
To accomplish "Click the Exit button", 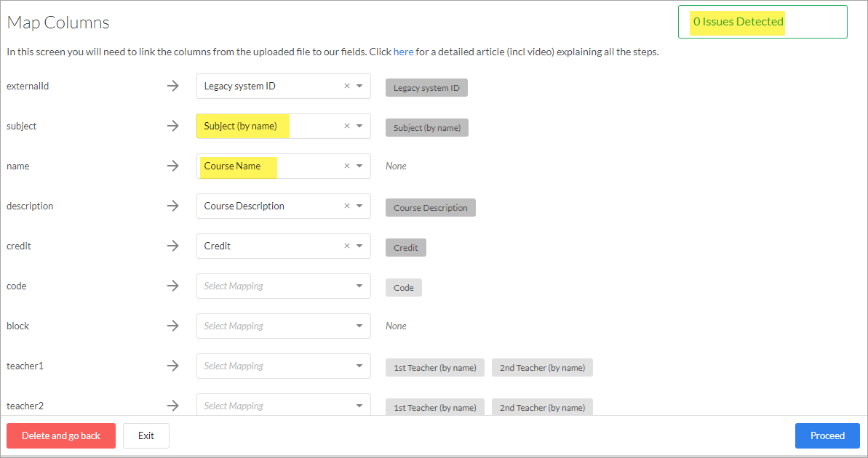I will pyautogui.click(x=146, y=436).
